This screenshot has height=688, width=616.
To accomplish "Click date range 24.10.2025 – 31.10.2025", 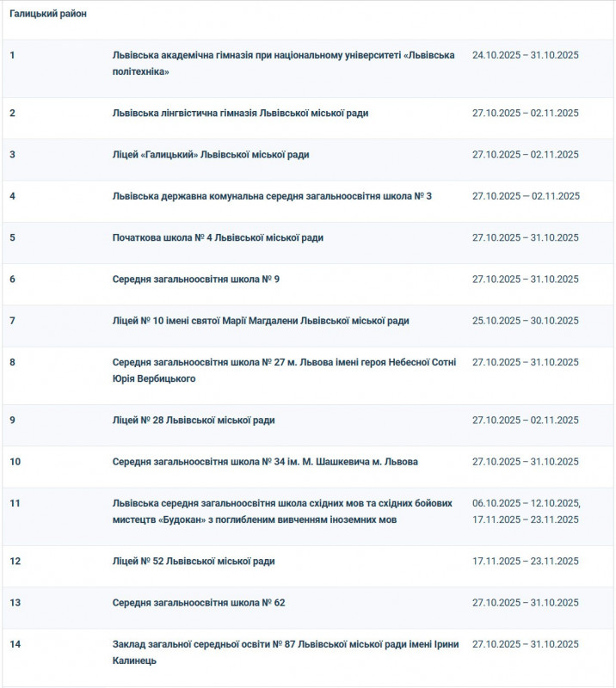I will (525, 55).
